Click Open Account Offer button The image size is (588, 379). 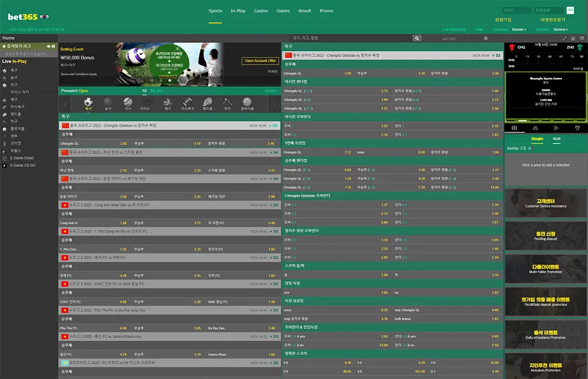pos(260,61)
